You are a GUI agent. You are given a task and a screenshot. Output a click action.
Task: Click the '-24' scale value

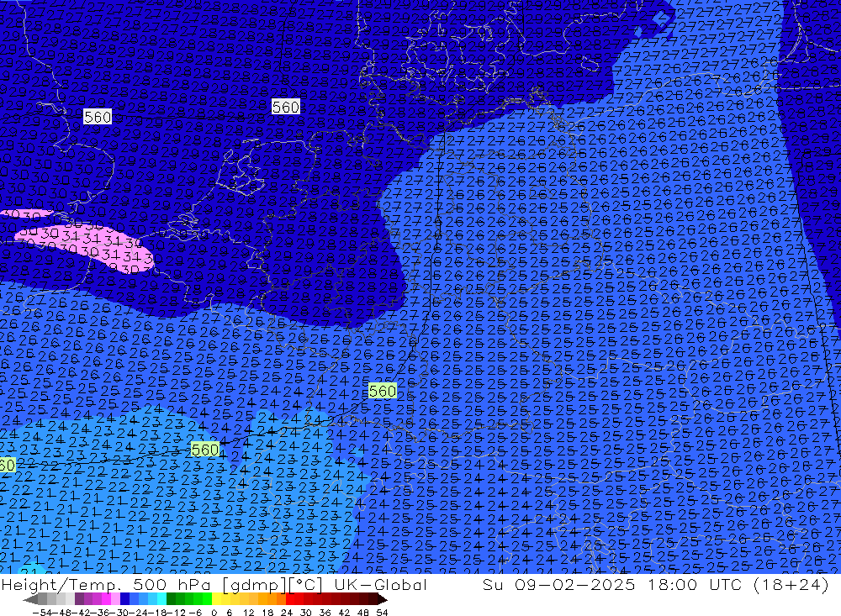coord(137,613)
